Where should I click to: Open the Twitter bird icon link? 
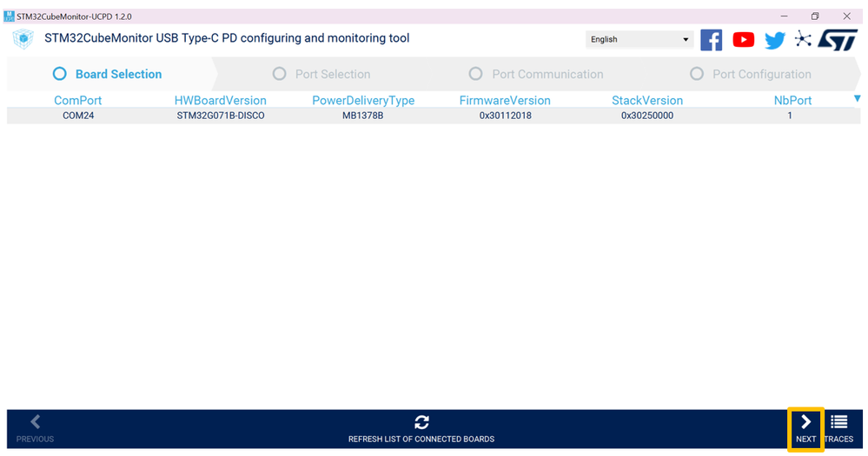774,40
